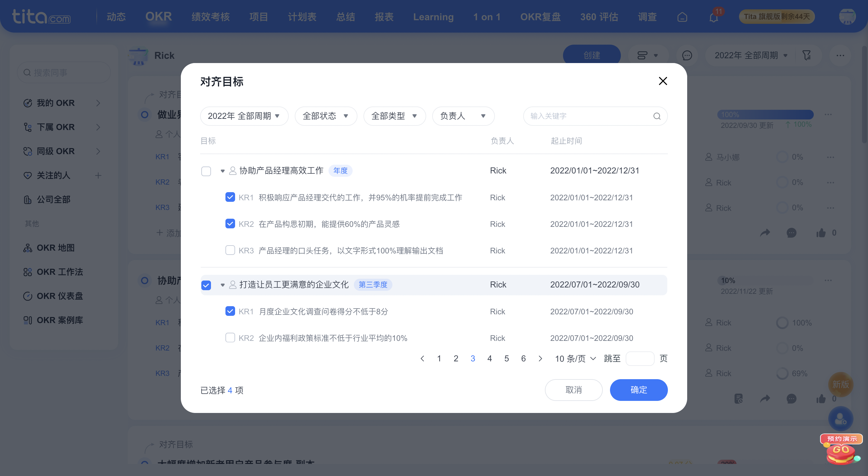Open the 负责人 filter dropdown
The image size is (868, 476).
(x=463, y=116)
